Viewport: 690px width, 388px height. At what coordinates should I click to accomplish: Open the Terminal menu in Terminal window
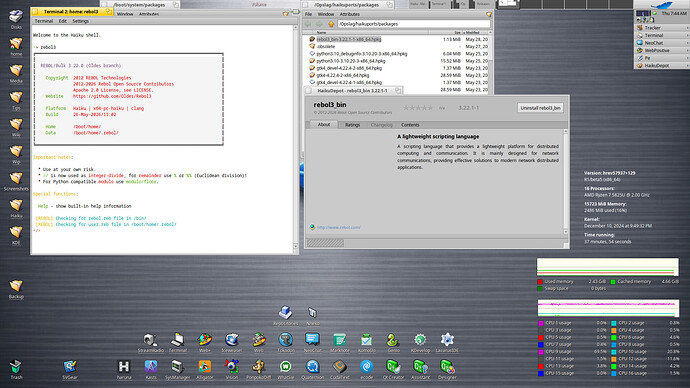click(x=44, y=21)
